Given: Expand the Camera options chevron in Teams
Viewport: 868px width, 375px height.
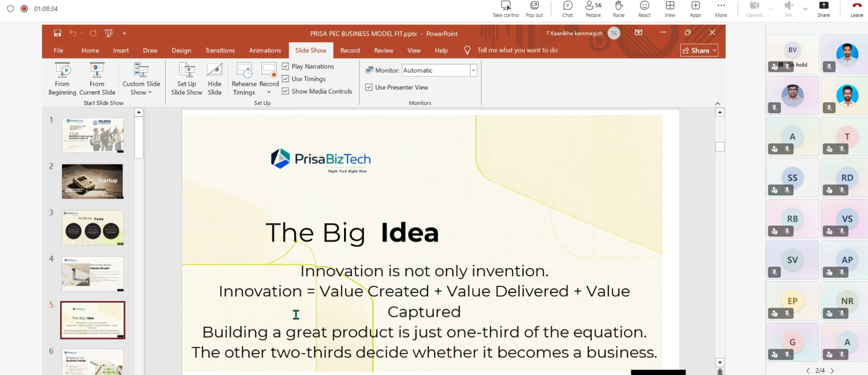Looking at the screenshot, I should coord(770,9).
